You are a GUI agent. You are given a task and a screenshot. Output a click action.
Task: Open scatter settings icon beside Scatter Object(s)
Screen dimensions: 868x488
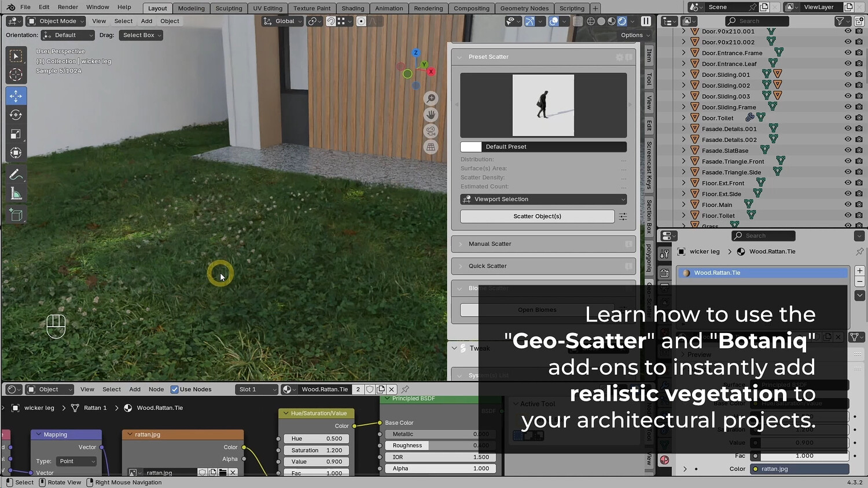pyautogui.click(x=623, y=217)
